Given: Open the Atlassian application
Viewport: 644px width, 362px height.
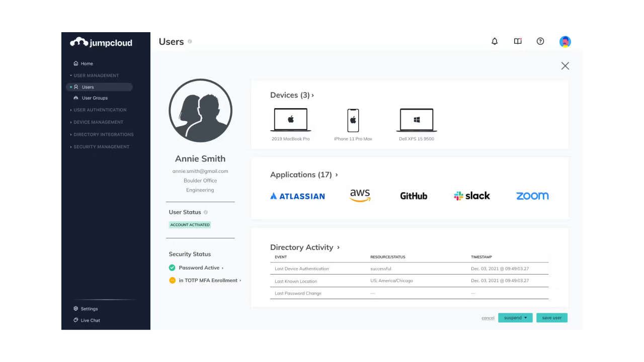Looking at the screenshot, I should [x=297, y=196].
